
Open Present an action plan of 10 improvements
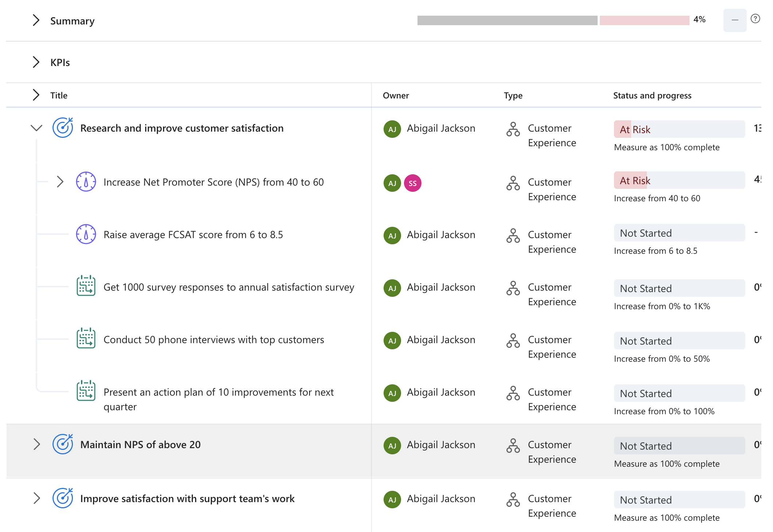218,392
